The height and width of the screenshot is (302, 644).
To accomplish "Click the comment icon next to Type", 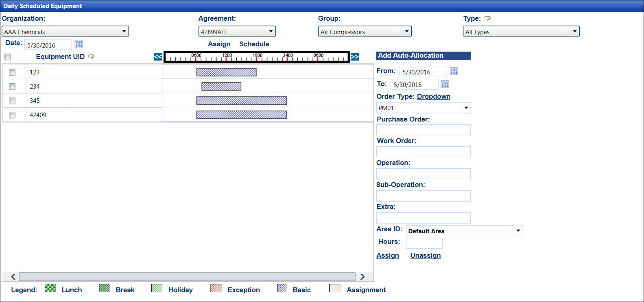I will 487,18.
